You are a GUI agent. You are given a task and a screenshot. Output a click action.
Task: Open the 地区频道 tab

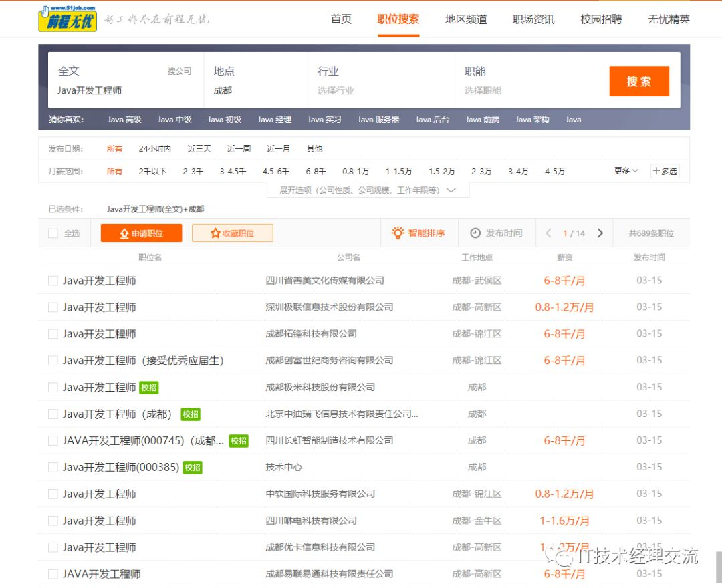coord(466,19)
